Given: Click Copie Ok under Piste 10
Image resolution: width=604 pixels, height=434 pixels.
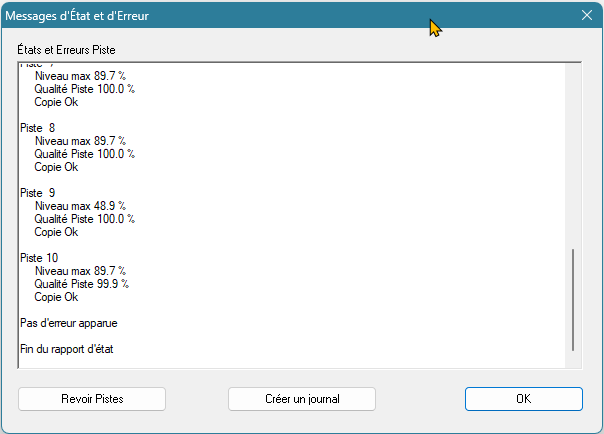Looking at the screenshot, I should click(56, 297).
